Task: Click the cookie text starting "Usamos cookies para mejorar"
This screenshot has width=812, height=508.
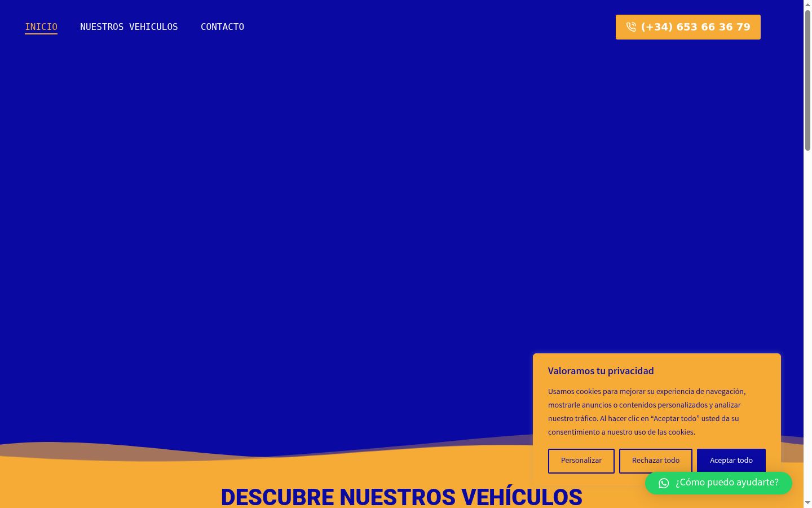Action: [x=647, y=411]
